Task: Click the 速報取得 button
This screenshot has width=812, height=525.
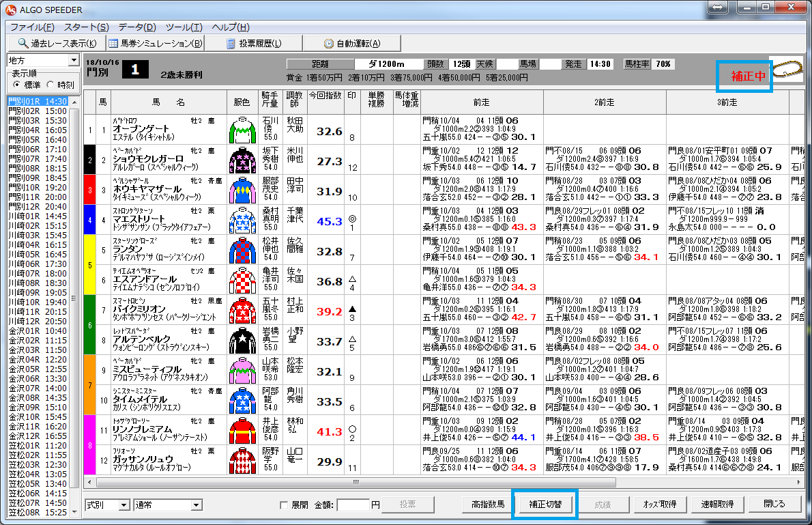Action: 717,505
